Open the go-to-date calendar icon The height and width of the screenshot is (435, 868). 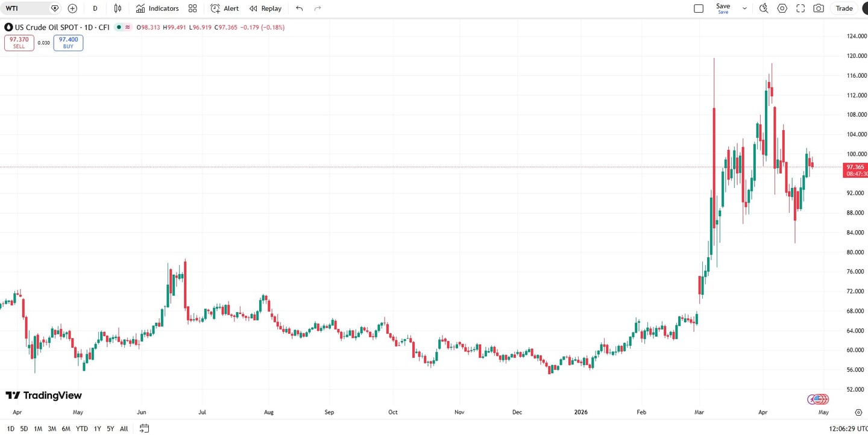[144, 428]
